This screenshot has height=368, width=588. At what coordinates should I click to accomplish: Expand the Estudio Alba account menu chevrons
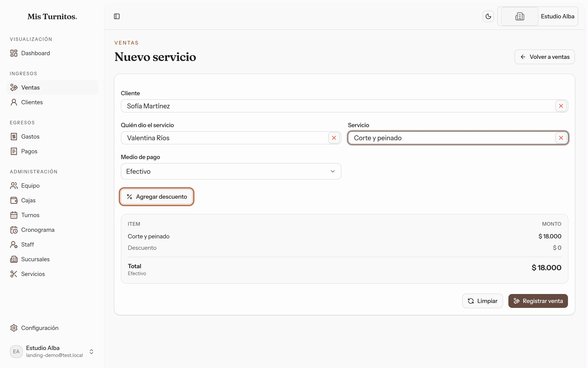tap(91, 351)
